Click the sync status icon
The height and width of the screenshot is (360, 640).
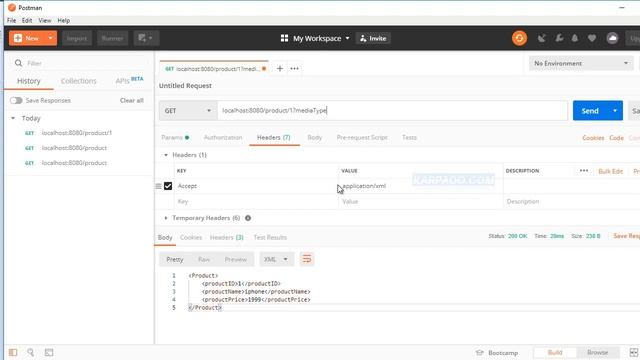click(x=519, y=38)
